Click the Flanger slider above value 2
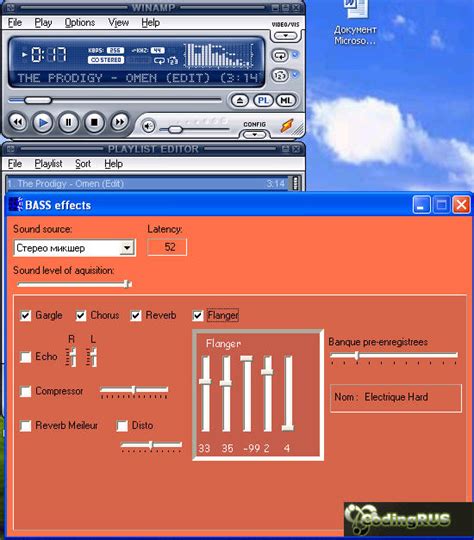The height and width of the screenshot is (540, 474). [267, 394]
